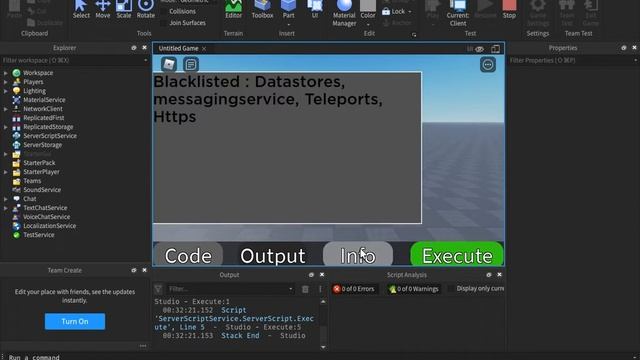Select ServerStorage in Explorer
This screenshot has height=360, width=640.
click(x=42, y=145)
